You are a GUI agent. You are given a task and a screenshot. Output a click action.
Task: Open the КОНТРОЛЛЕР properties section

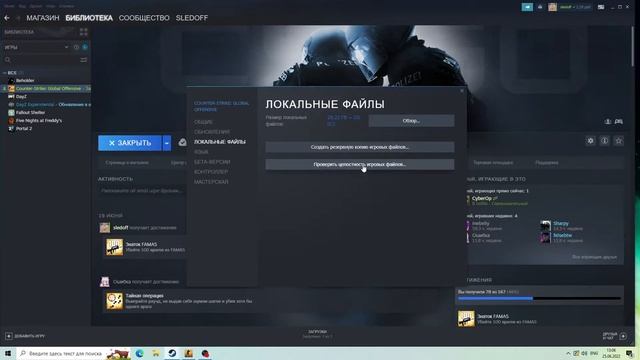211,172
